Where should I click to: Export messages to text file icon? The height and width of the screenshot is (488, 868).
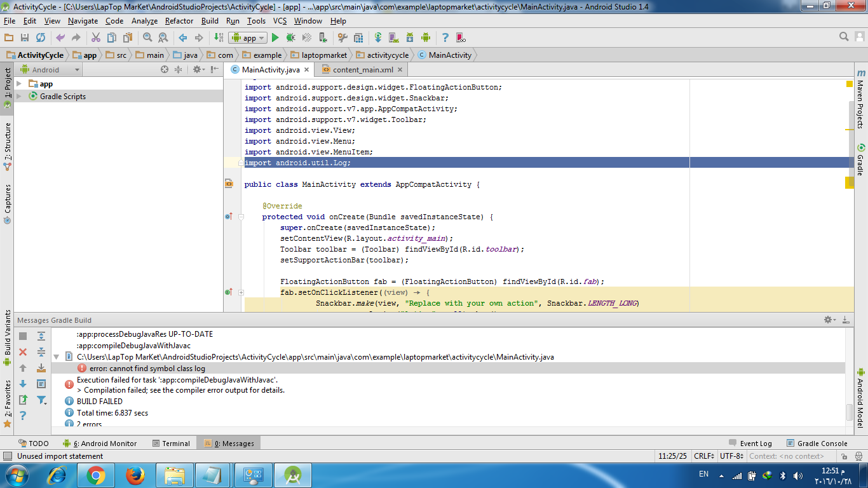[23, 399]
